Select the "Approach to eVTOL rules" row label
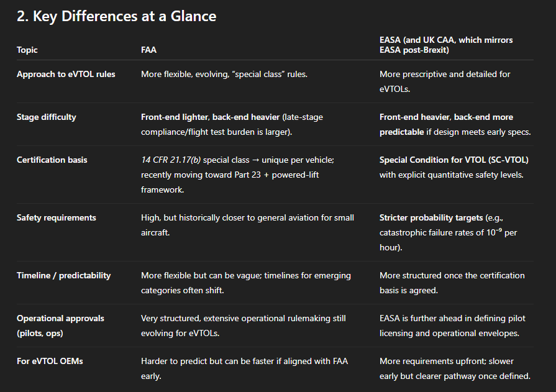556x392 pixels. point(66,74)
